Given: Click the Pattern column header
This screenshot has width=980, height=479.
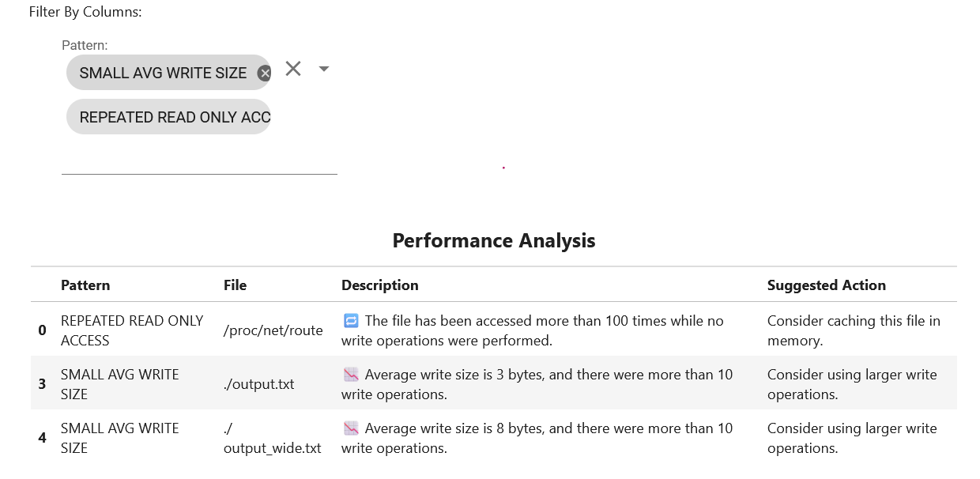Looking at the screenshot, I should click(85, 285).
